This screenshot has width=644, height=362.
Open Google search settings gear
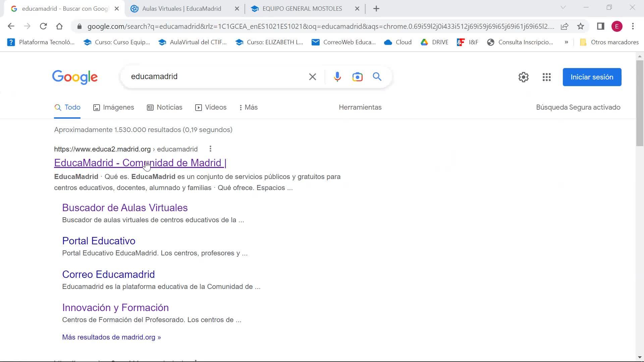pyautogui.click(x=523, y=77)
